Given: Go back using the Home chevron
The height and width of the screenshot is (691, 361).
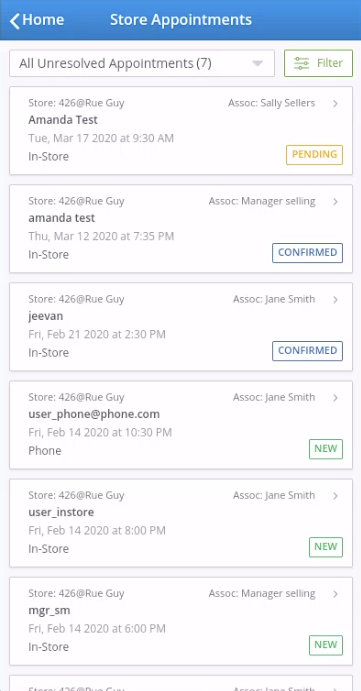Looking at the screenshot, I should click(x=15, y=21).
